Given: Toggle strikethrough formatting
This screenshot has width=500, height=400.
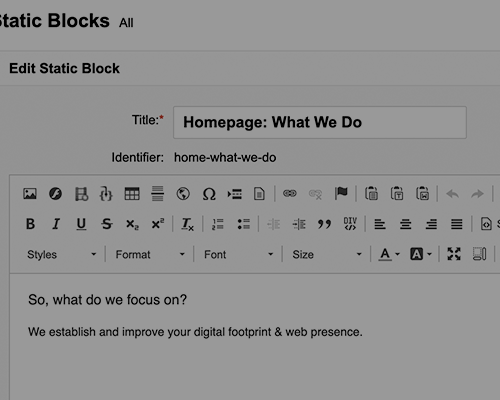Looking at the screenshot, I should pyautogui.click(x=107, y=224).
